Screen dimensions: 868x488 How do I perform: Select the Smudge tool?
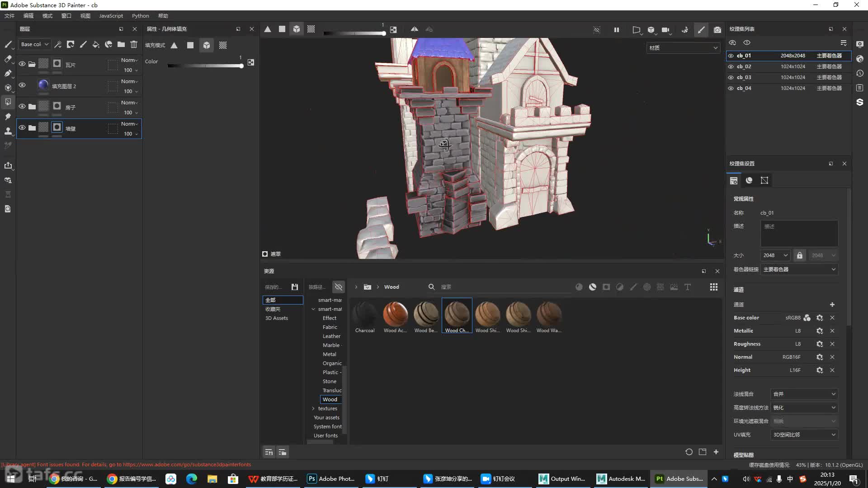[x=8, y=117]
